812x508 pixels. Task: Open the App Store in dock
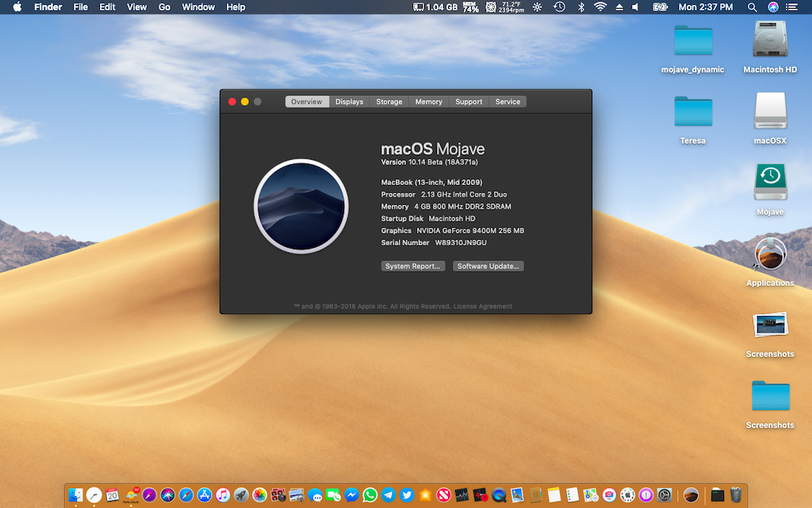(205, 495)
